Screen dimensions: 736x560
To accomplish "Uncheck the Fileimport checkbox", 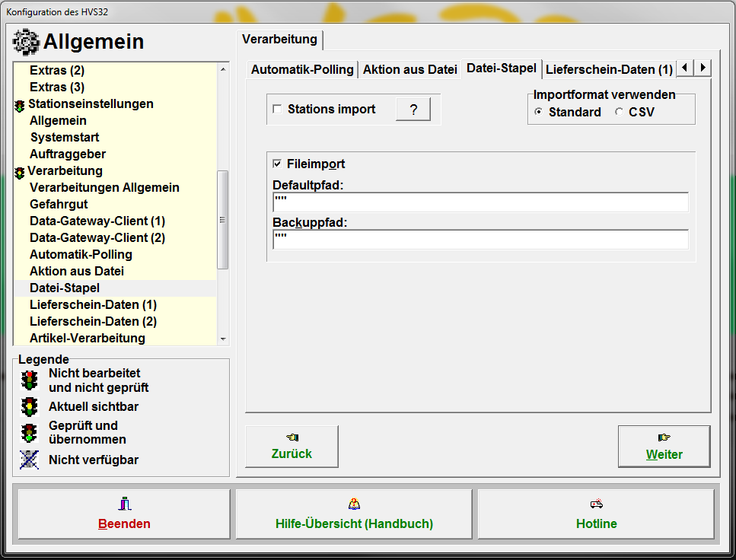I will (277, 164).
